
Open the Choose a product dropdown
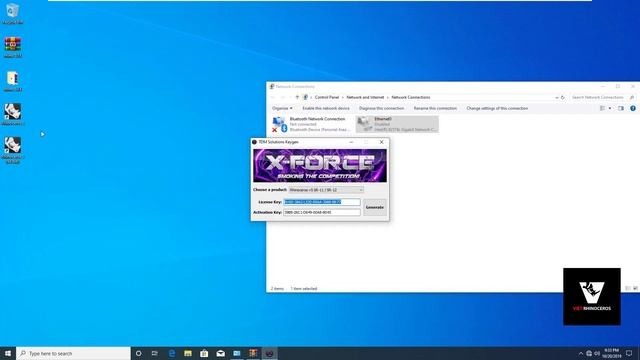(x=326, y=190)
